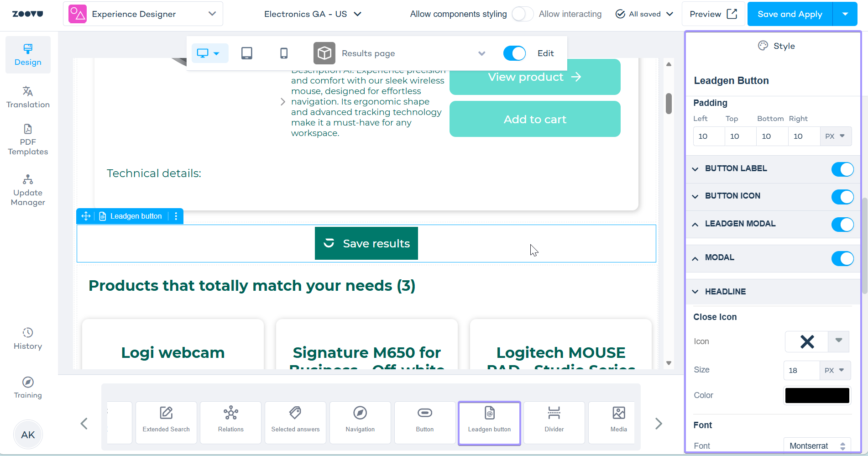Viewport: 868px width, 456px height.
Task: Open Electronics GA - US menu
Action: tap(313, 14)
